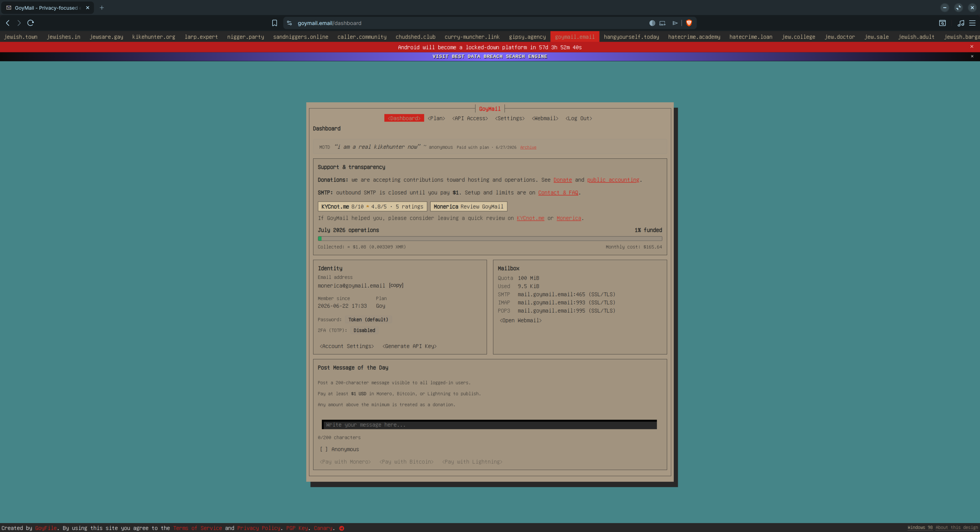Image resolution: width=980 pixels, height=532 pixels.
Task: Open the Brave Shields lion icon
Action: click(689, 23)
